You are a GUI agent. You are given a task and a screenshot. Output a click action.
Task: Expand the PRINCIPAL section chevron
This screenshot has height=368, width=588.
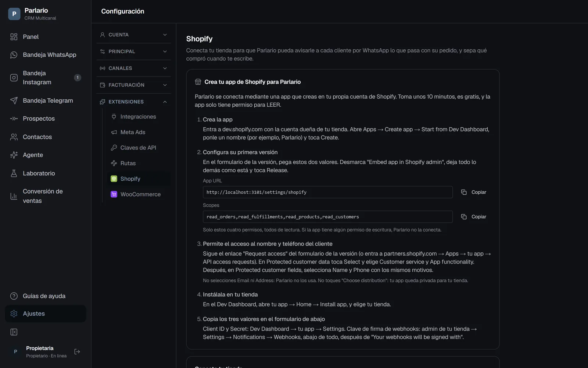pos(165,52)
